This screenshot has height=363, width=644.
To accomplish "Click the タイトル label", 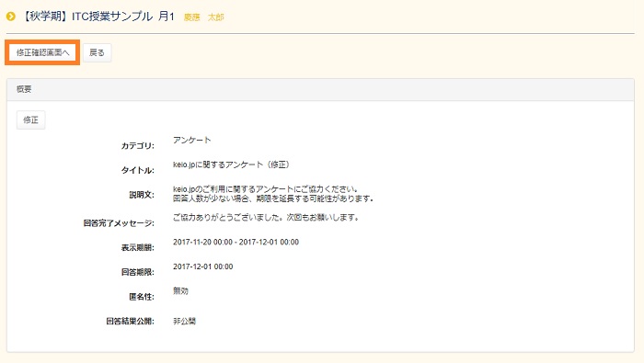I will tap(138, 170).
